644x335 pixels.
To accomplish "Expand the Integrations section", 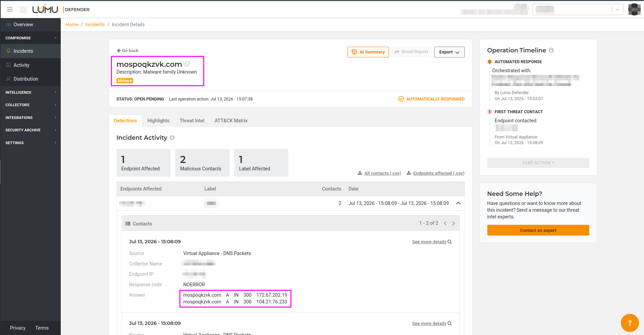I will pyautogui.click(x=31, y=118).
